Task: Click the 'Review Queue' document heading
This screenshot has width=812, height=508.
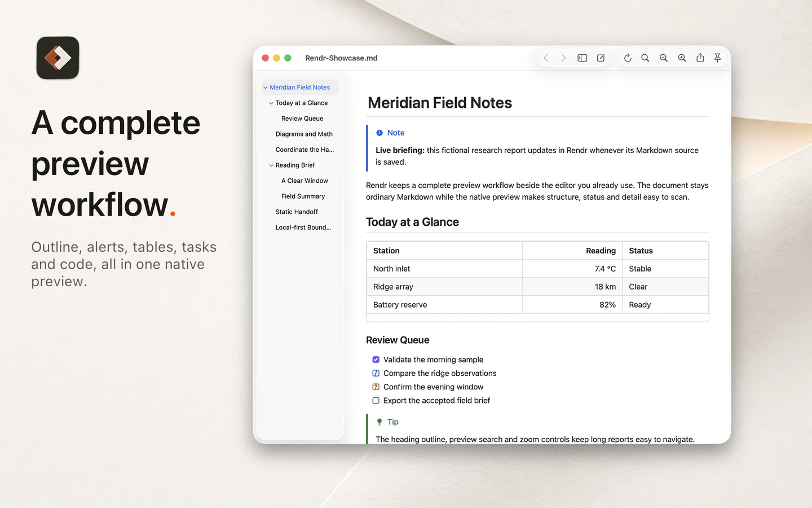Action: [x=398, y=340]
